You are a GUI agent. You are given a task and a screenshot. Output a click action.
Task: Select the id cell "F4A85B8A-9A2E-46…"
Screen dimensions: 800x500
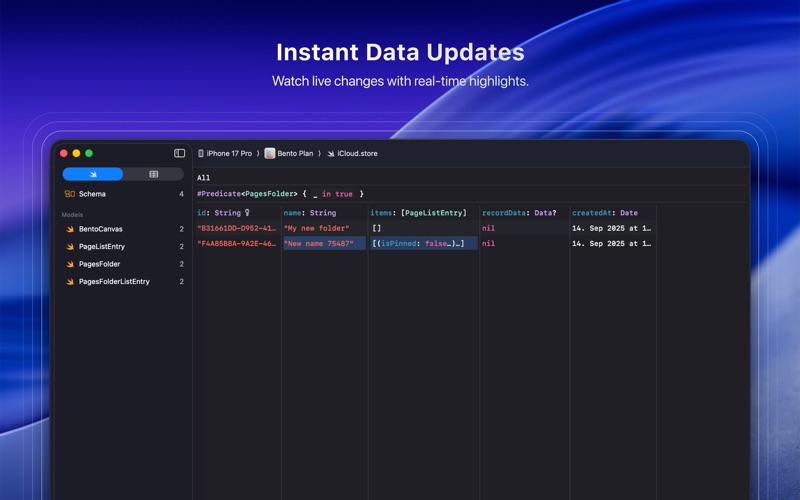[237, 243]
